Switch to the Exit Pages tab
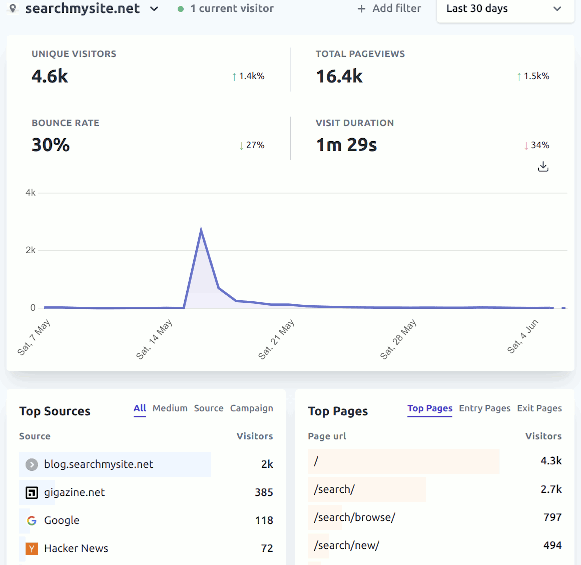The height and width of the screenshot is (565, 581). [540, 408]
